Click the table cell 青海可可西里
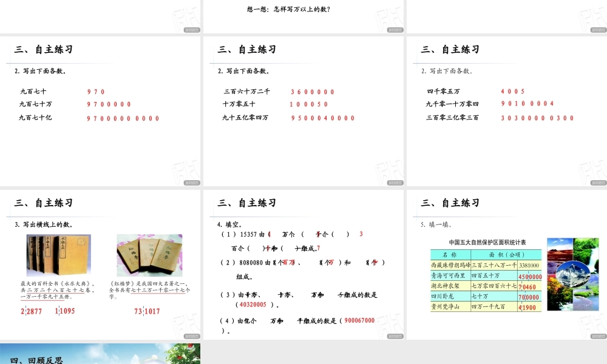The height and width of the screenshot is (364, 607). [x=450, y=275]
